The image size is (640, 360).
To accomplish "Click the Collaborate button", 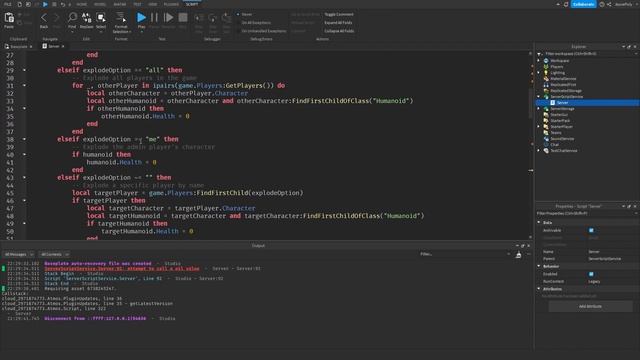I will [583, 4].
